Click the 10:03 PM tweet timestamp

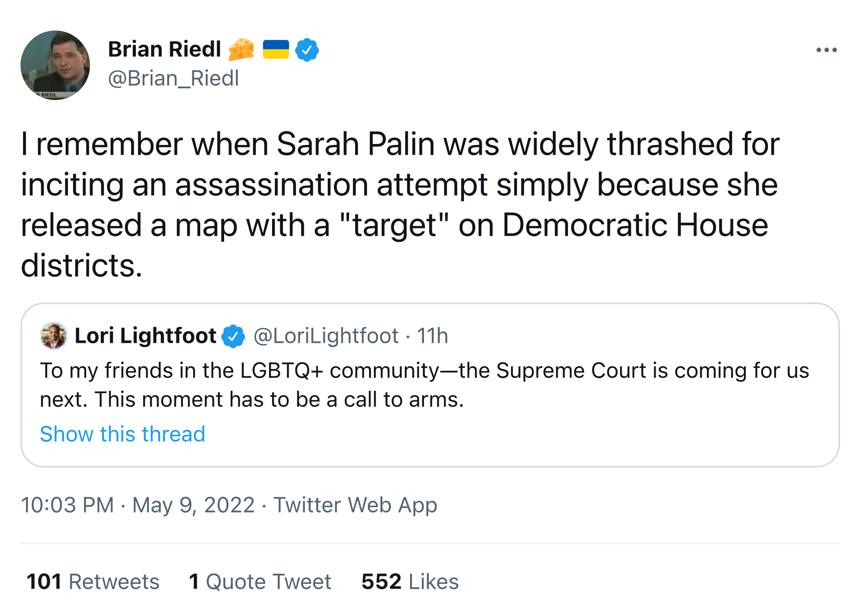tap(67, 505)
